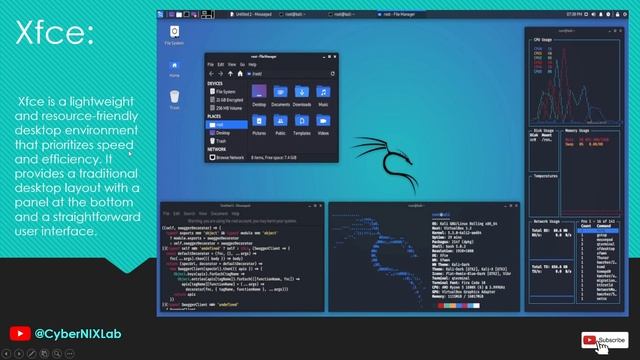Open the Trash desktop icon
Image resolution: width=640 pixels, height=360 pixels.
click(x=174, y=100)
